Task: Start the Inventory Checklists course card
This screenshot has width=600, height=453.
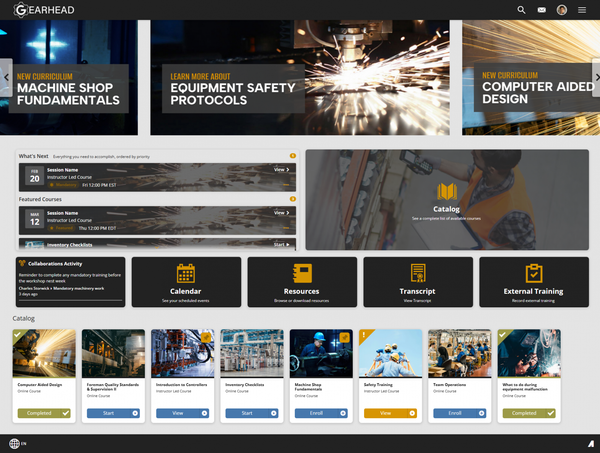Action: (x=252, y=413)
